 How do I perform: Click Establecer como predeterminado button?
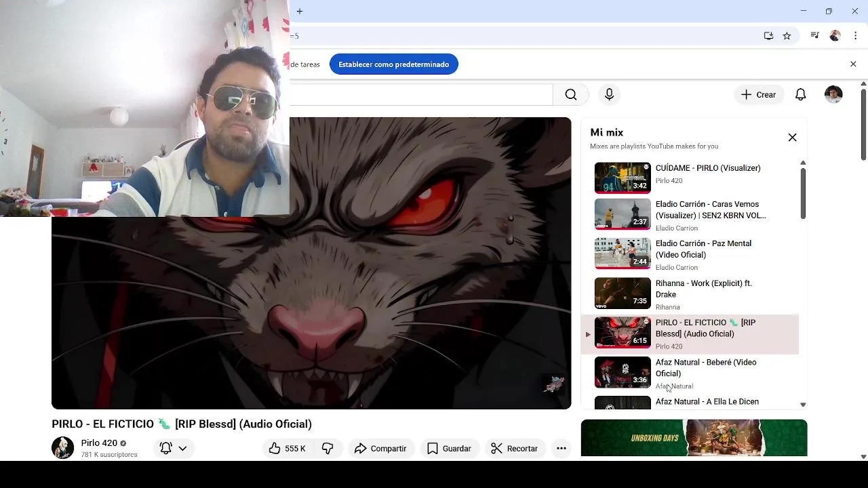click(x=394, y=64)
